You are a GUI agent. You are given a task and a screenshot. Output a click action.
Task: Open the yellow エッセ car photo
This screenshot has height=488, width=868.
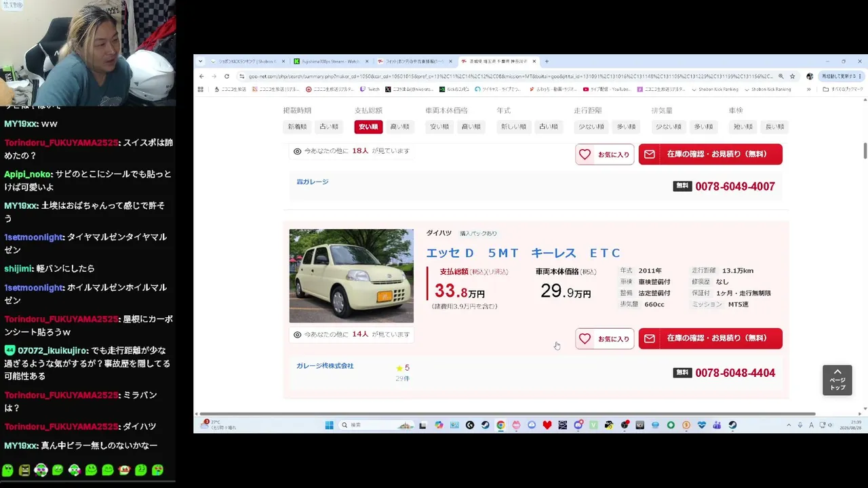click(351, 276)
